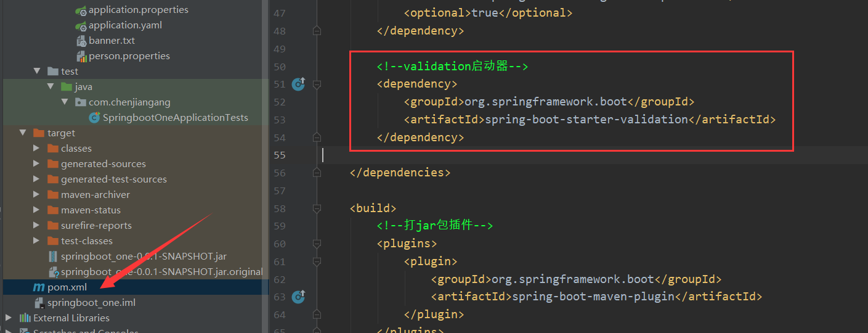This screenshot has height=333, width=868.
Task: Click the application.properties Spring leaf icon
Action: point(81,10)
